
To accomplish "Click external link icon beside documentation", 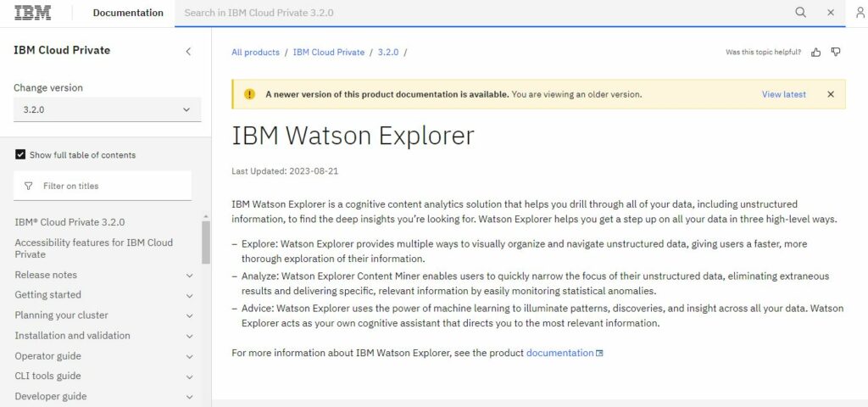I will pyautogui.click(x=599, y=354).
